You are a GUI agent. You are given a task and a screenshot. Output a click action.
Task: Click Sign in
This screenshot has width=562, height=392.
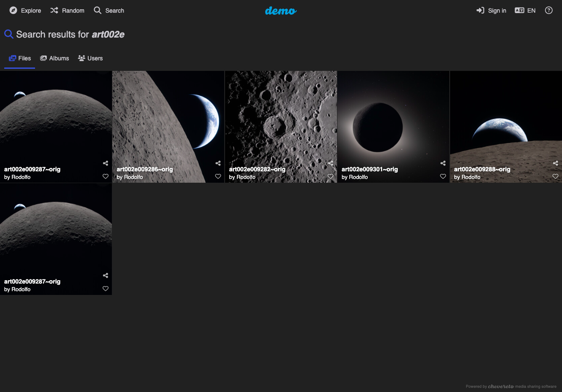click(491, 11)
